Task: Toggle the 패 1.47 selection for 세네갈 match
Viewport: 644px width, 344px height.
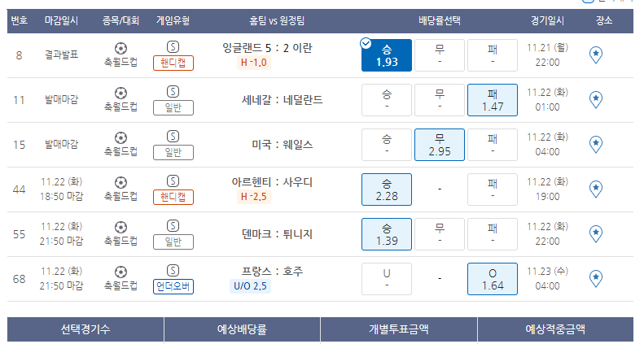Action: coord(493,100)
